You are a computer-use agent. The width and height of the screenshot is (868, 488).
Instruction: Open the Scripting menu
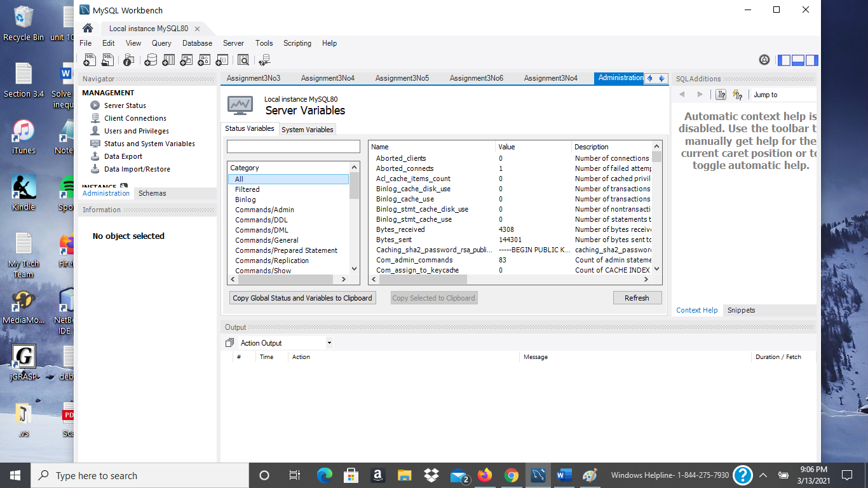[297, 43]
